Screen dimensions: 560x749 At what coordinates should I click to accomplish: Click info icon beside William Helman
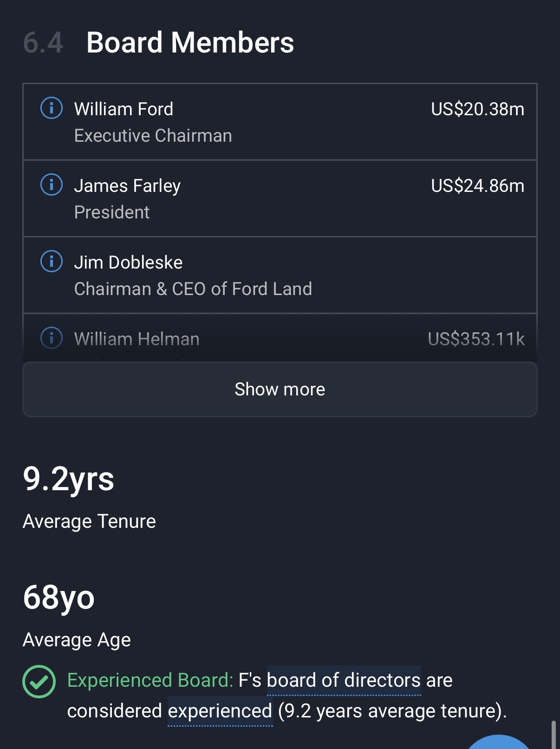tap(52, 338)
